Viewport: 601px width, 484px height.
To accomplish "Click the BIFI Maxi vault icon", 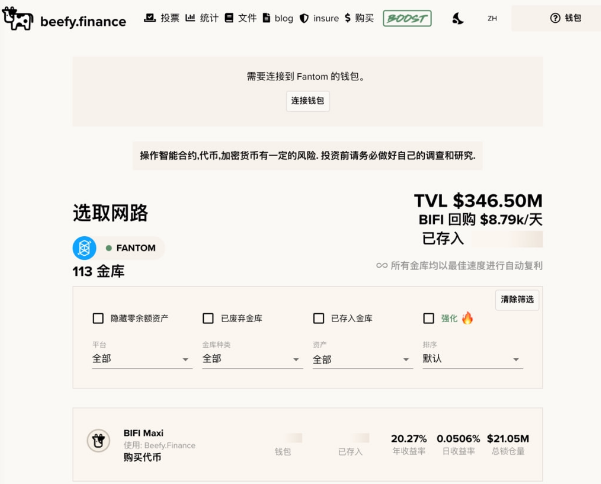I will (99, 441).
